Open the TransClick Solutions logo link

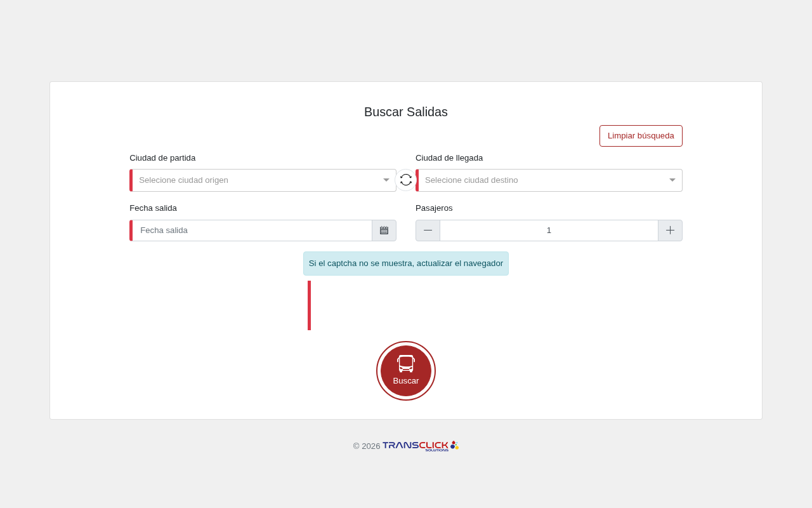[421, 446]
